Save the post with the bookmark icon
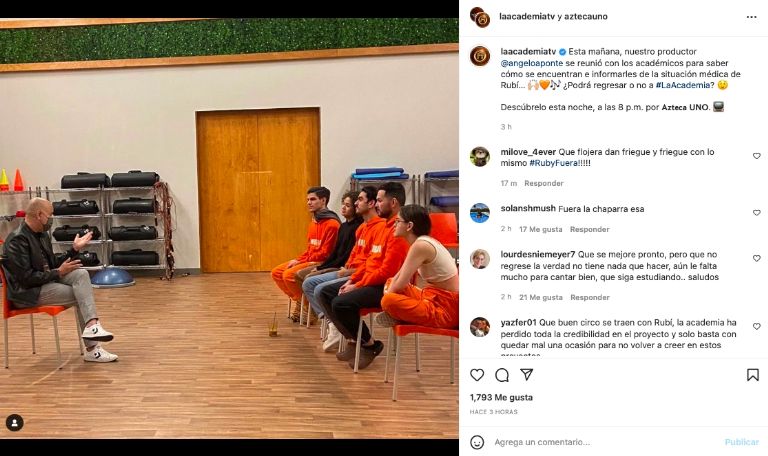 pyautogui.click(x=753, y=375)
